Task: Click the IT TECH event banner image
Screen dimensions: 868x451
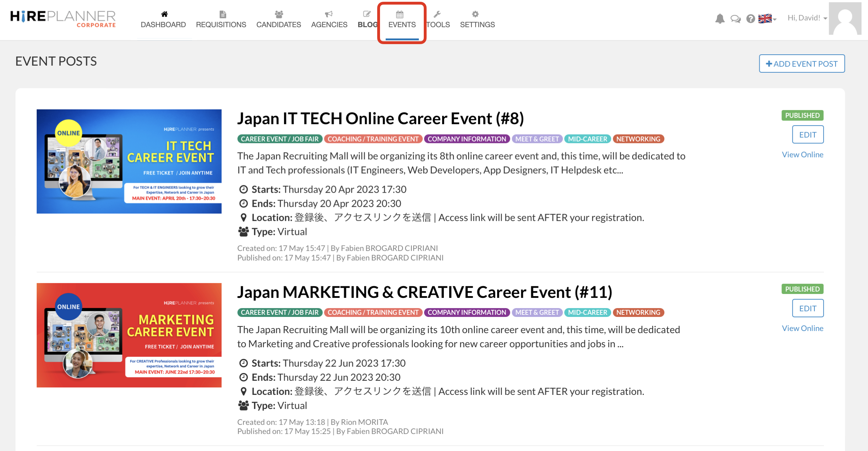Action: [x=129, y=161]
